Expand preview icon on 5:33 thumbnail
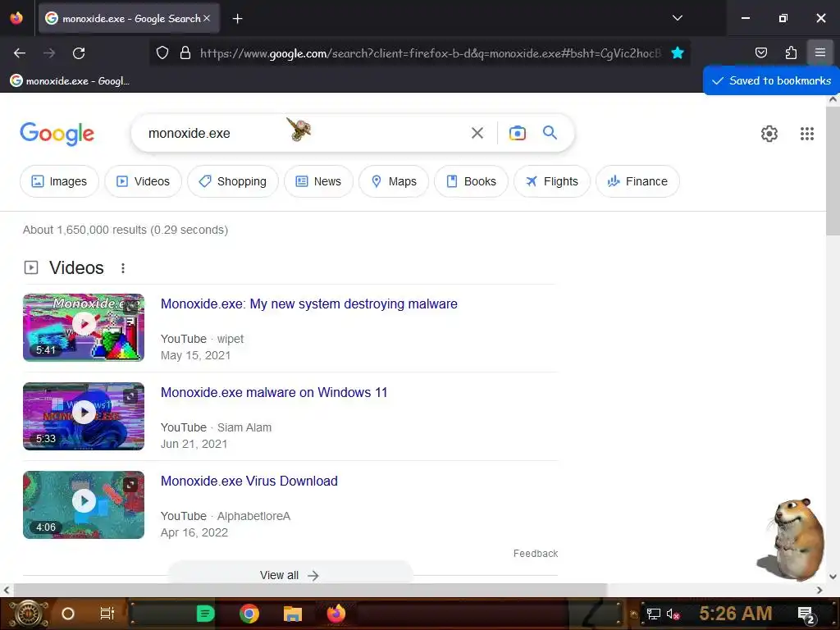This screenshot has width=840, height=630. pyautogui.click(x=130, y=396)
